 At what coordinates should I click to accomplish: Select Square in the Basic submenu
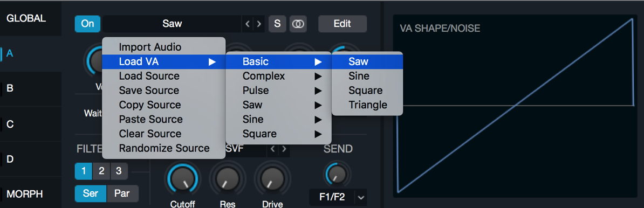pos(367,90)
